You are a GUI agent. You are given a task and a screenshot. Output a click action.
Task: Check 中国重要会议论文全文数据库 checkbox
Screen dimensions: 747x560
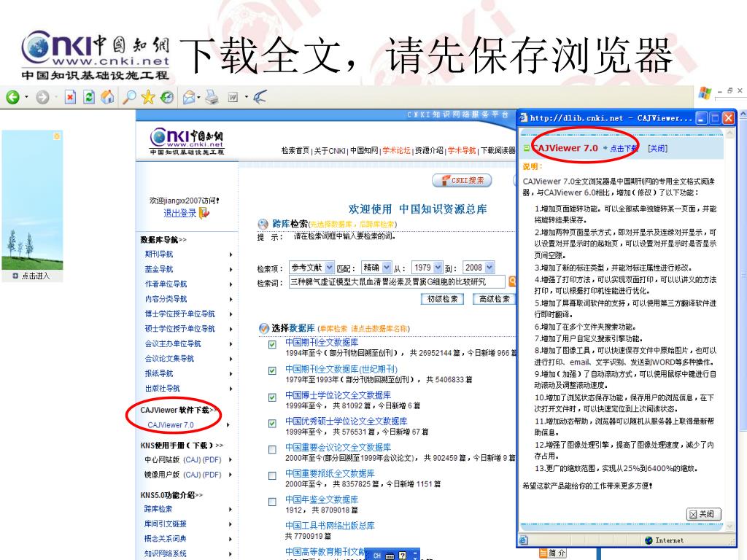[272, 449]
